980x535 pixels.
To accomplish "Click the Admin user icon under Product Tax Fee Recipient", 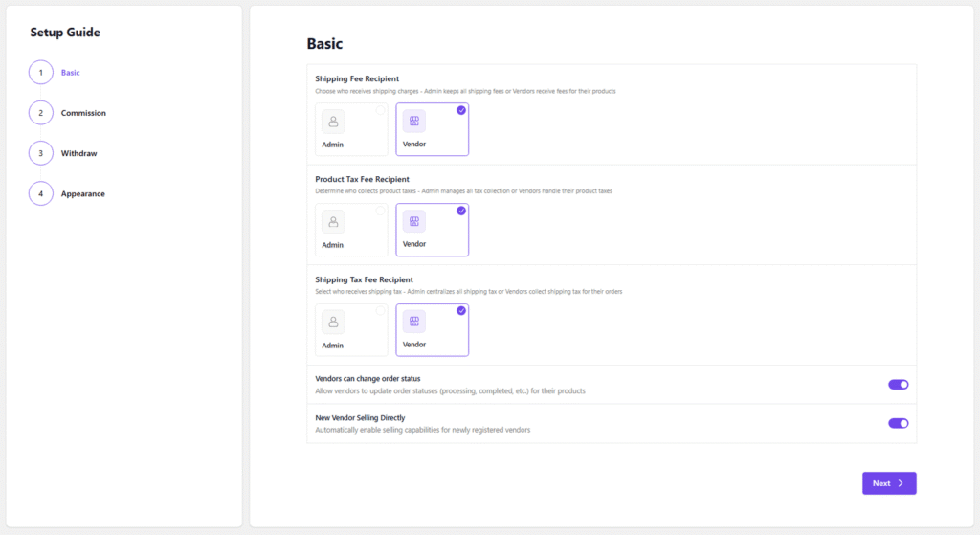I will (333, 222).
